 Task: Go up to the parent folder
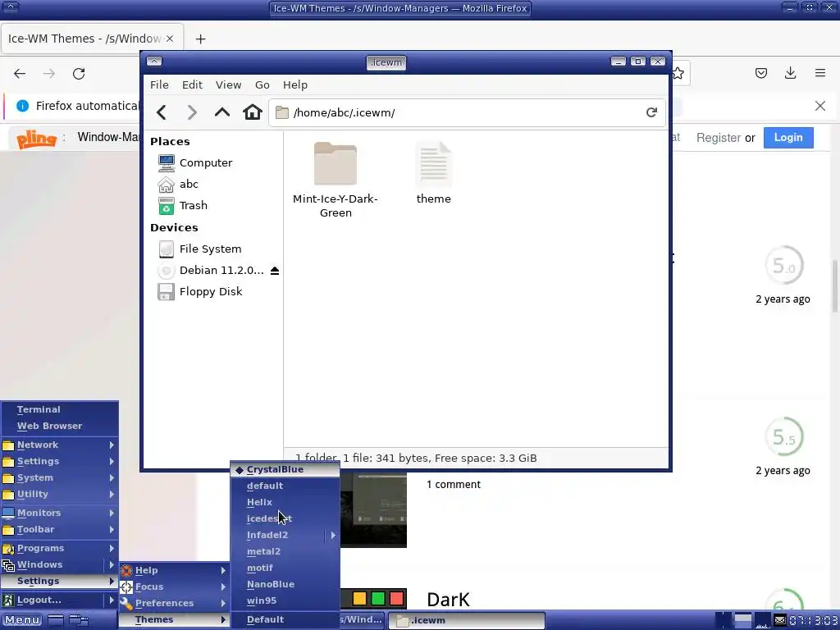[x=221, y=112]
